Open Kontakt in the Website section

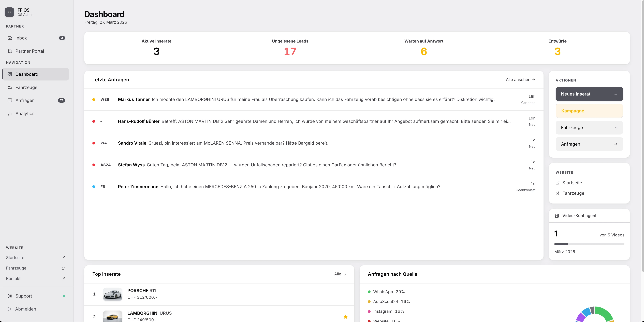point(13,278)
